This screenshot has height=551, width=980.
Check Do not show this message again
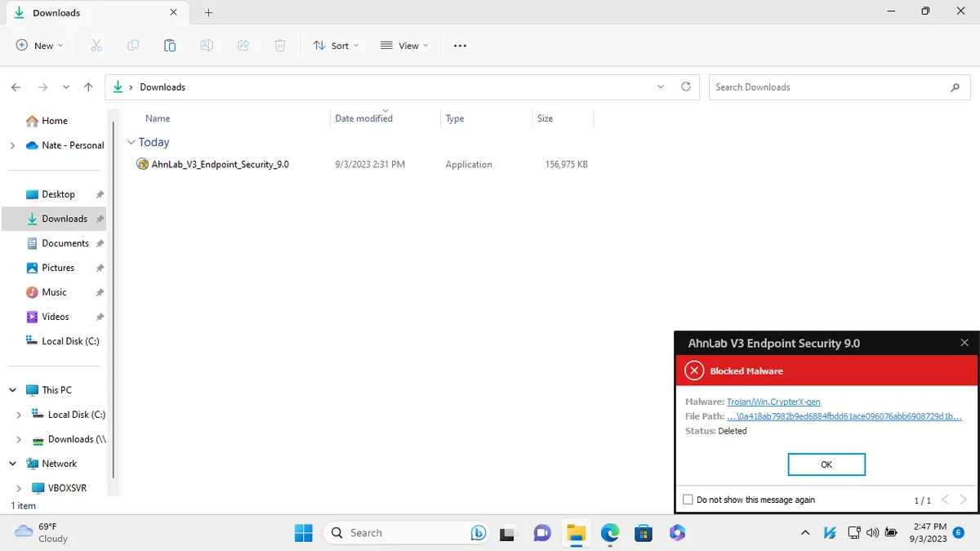tap(688, 500)
